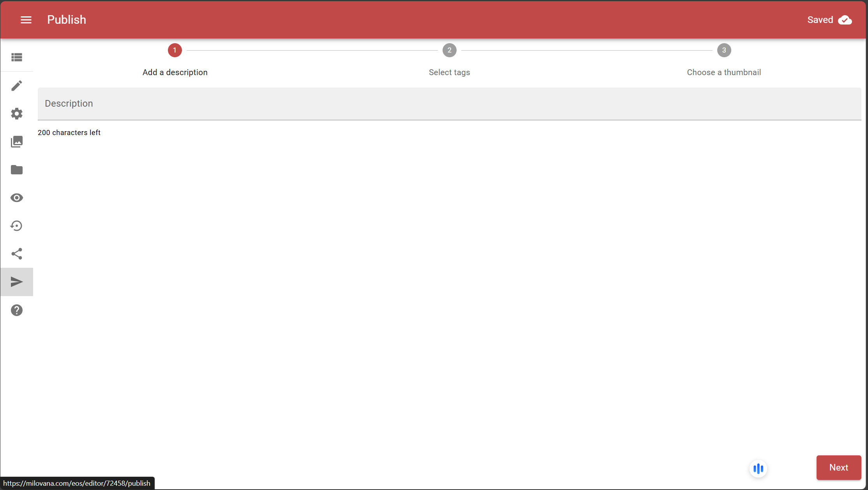Click the pencil edit icon
Image resolution: width=868 pixels, height=490 pixels.
(x=17, y=86)
